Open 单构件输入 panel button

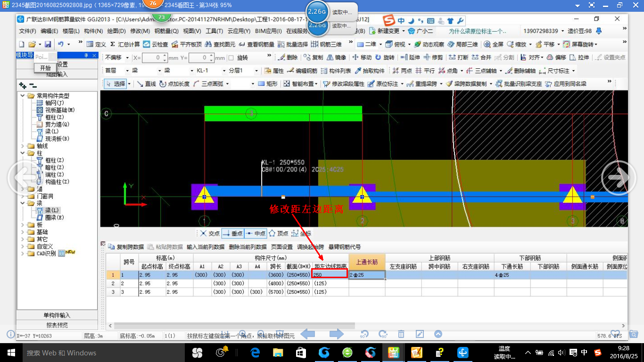[x=57, y=315]
